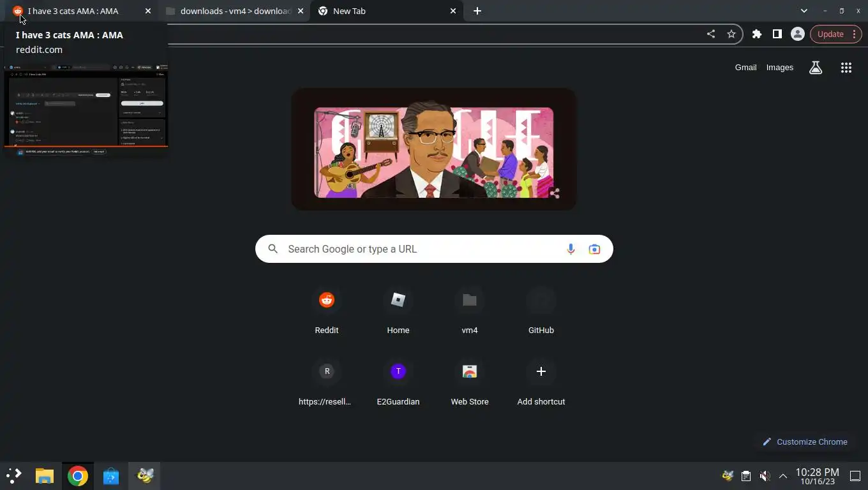The width and height of the screenshot is (868, 490).
Task: Focus the Search Google or type a URL box
Action: 434,249
